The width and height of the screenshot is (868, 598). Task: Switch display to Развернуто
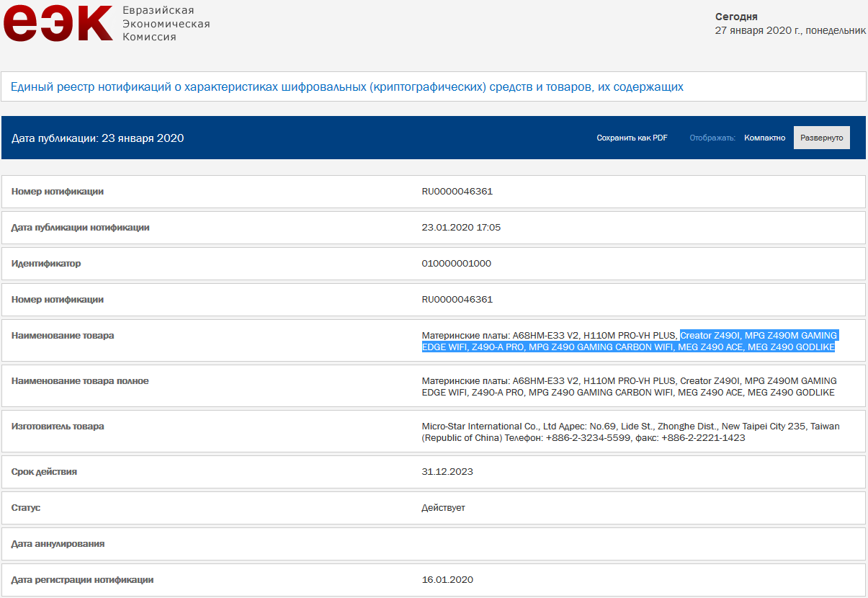click(822, 138)
